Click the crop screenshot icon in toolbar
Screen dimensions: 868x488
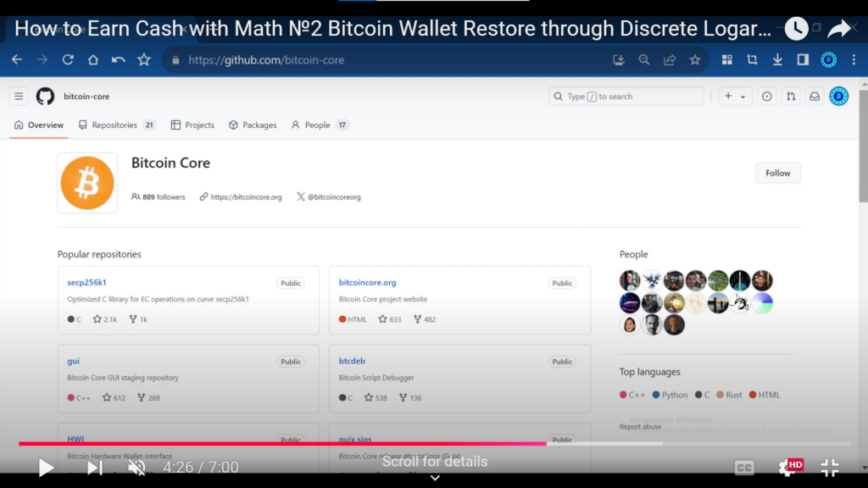(x=752, y=60)
